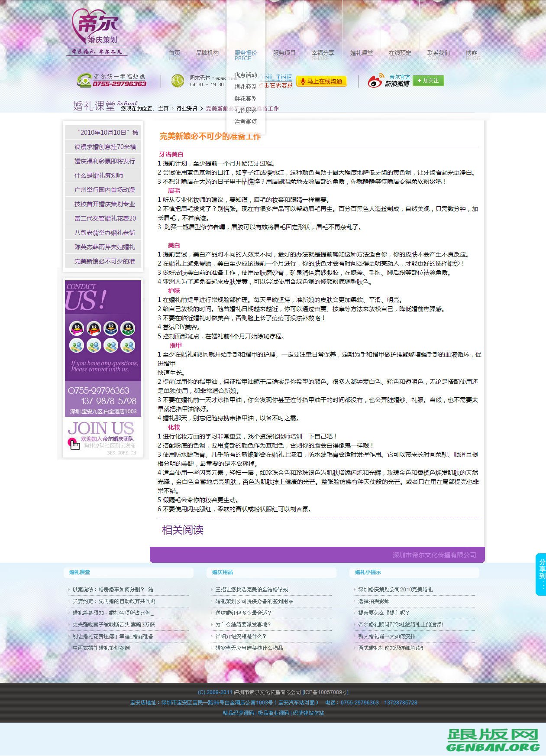The height and width of the screenshot is (756, 546).
Task: Open the 在线预定 ORDER menu
Action: click(x=400, y=55)
